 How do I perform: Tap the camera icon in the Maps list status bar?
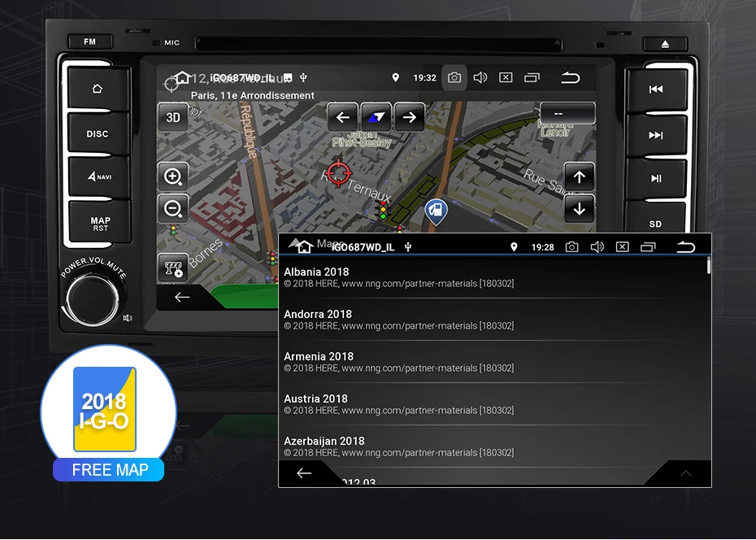(571, 247)
